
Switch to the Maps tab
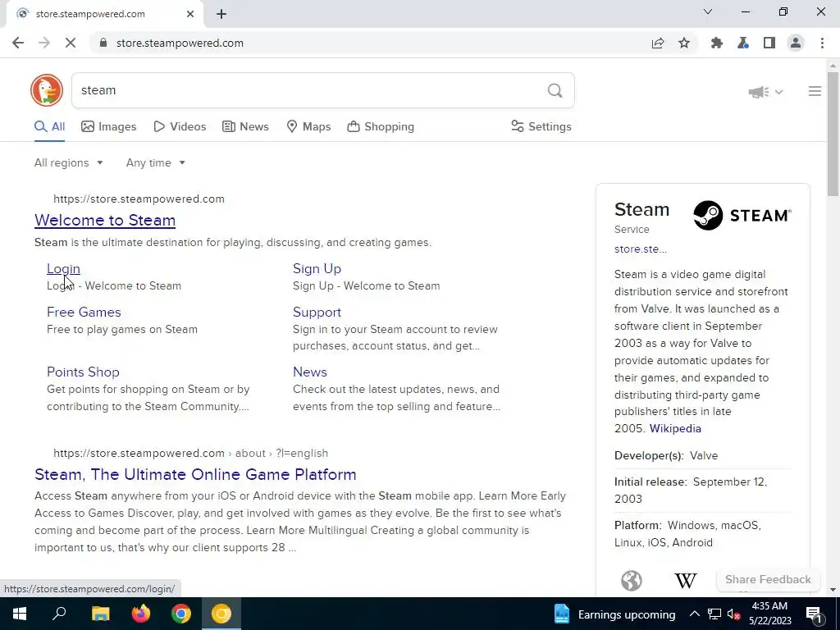(x=308, y=127)
